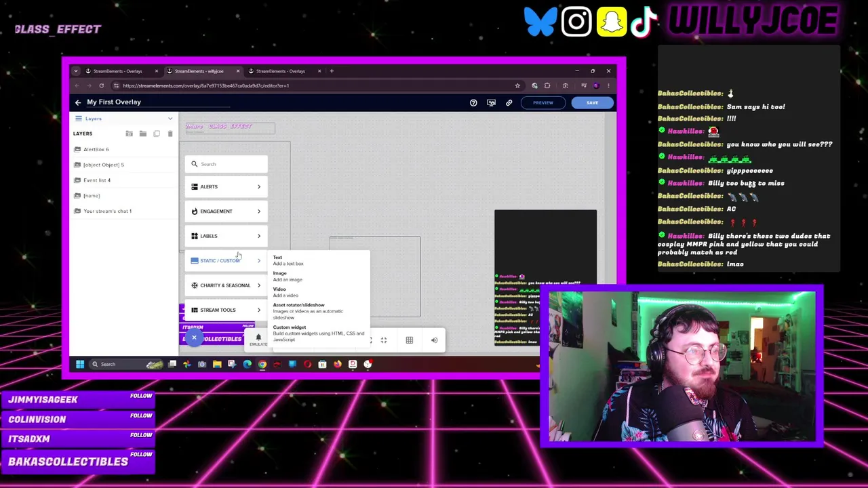Add a Custom widget
868x488 pixels.
pyautogui.click(x=318, y=333)
